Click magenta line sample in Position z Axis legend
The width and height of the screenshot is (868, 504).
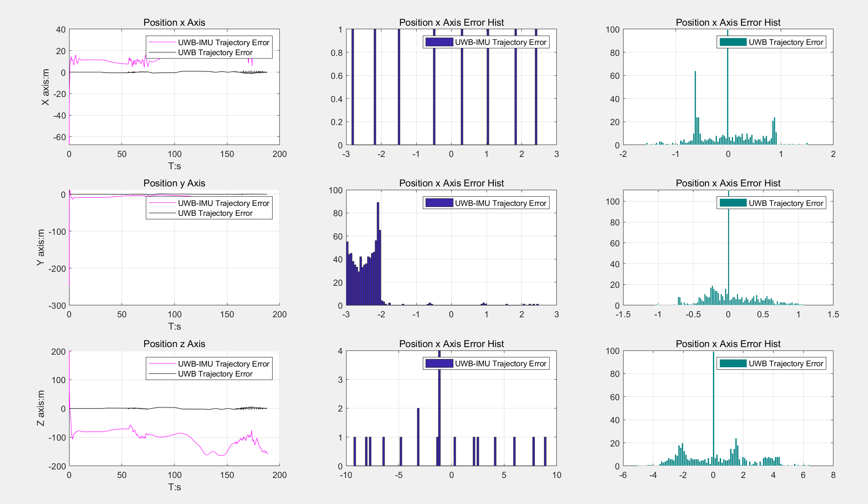162,364
